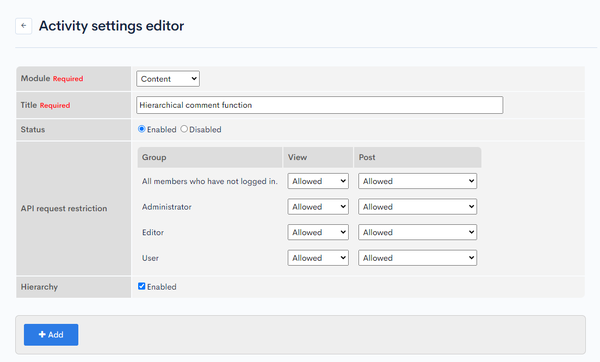Select the Enabled status radio button
Viewport: 600px width, 362px height.
pos(142,129)
